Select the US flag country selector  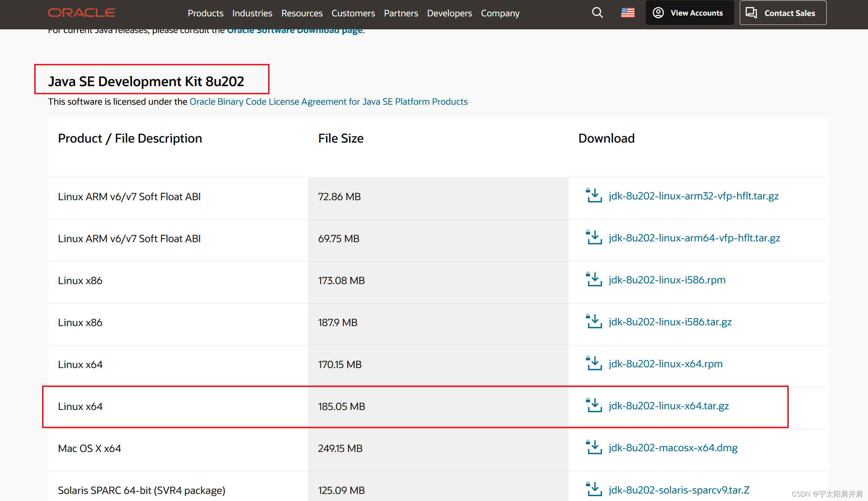[x=628, y=13]
